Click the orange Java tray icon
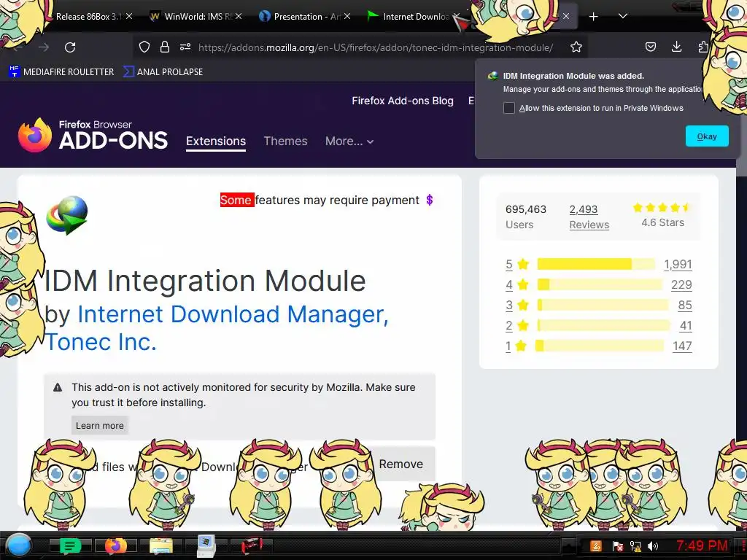 pos(596,546)
